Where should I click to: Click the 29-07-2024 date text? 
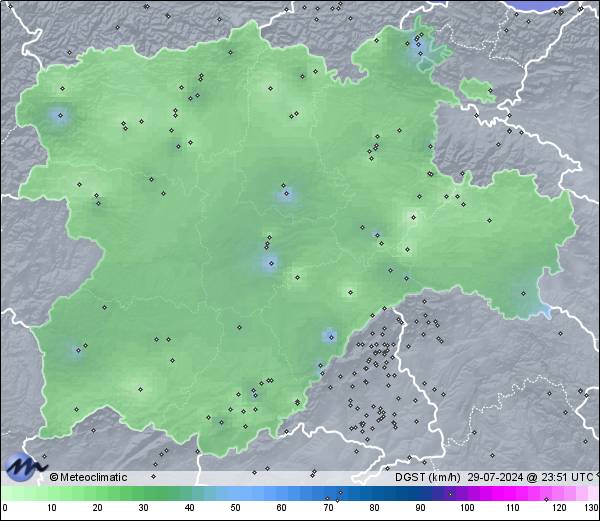point(495,477)
